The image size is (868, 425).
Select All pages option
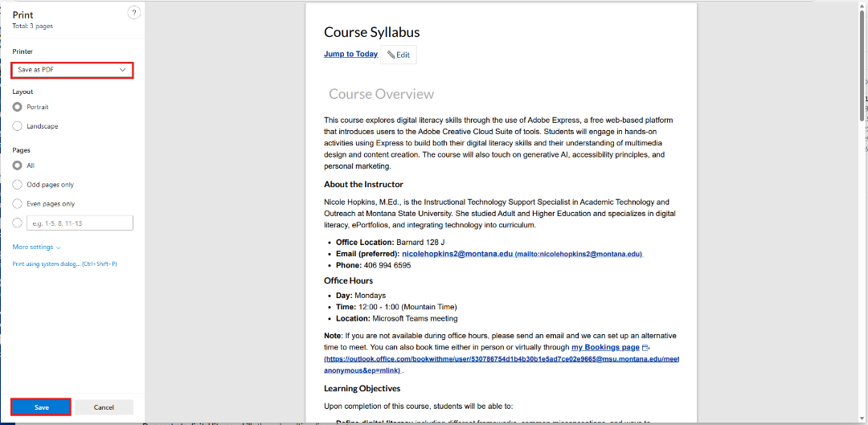coord(18,166)
